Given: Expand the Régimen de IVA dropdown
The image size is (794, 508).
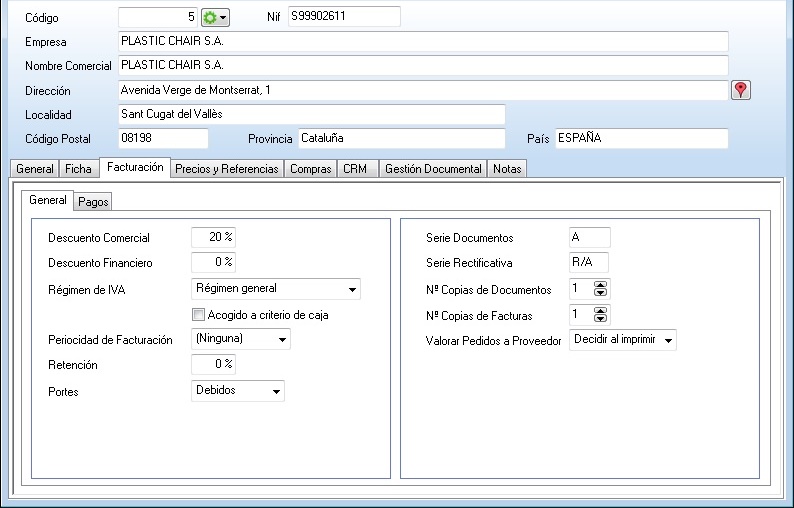Looking at the screenshot, I should [x=352, y=290].
